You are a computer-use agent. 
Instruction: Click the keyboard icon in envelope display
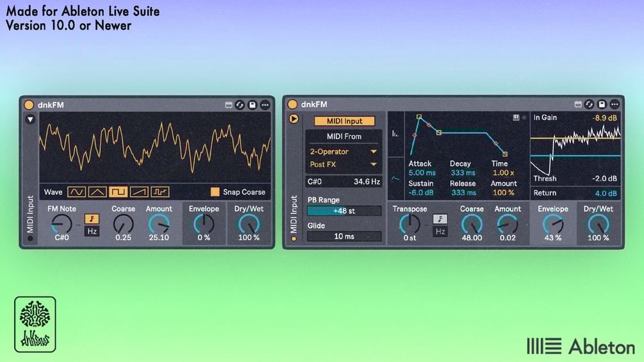click(516, 118)
